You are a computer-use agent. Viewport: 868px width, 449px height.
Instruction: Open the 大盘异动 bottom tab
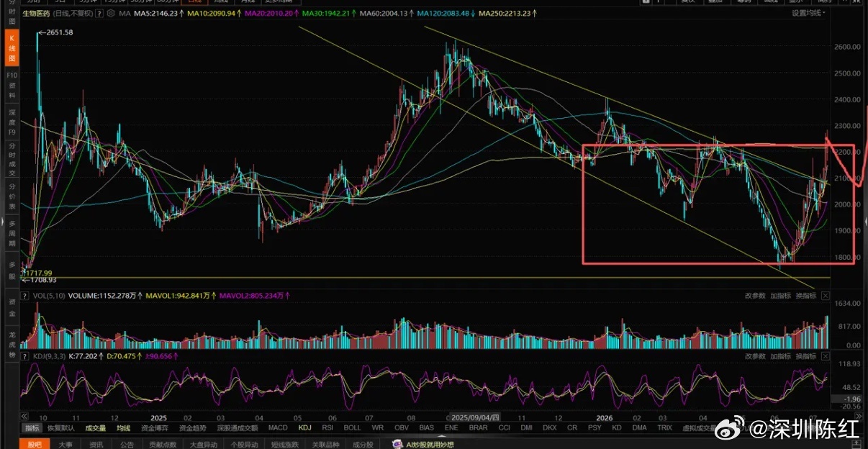[203, 445]
